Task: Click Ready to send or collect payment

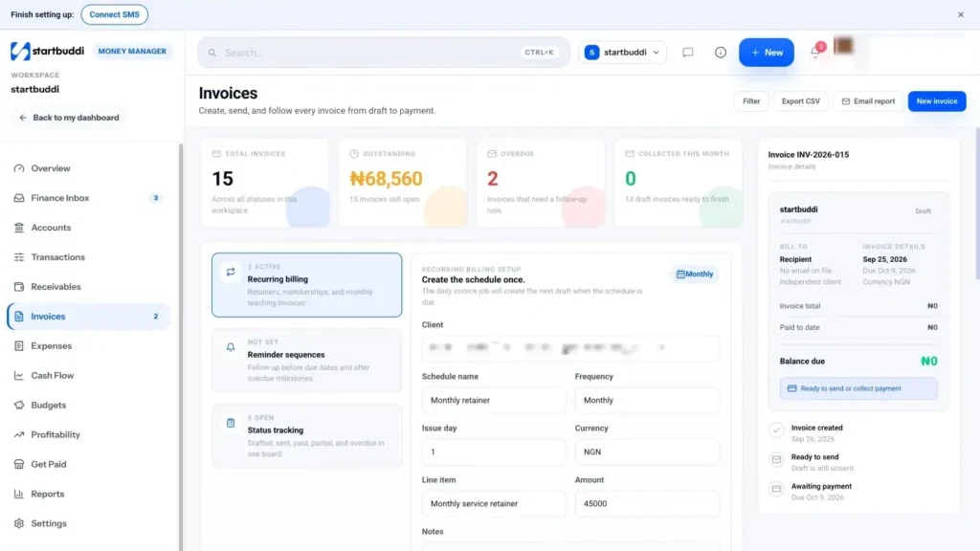Action: pyautogui.click(x=858, y=388)
